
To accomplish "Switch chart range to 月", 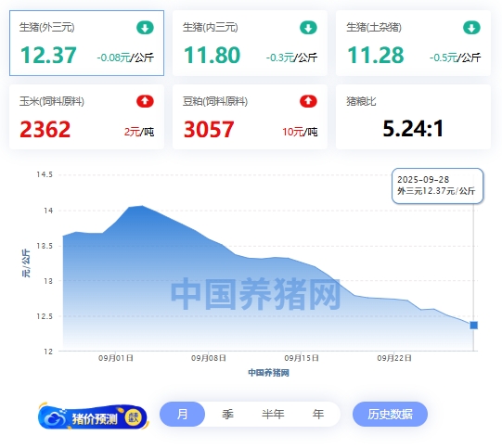I will [x=182, y=414].
